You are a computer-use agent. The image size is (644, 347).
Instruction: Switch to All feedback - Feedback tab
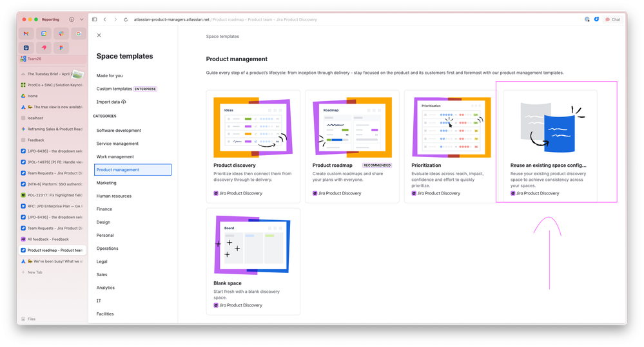53,239
